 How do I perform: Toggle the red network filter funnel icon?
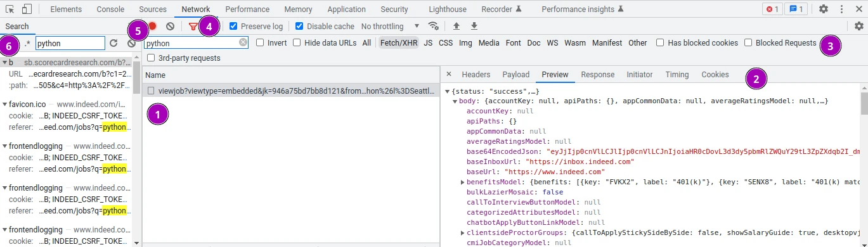(193, 26)
